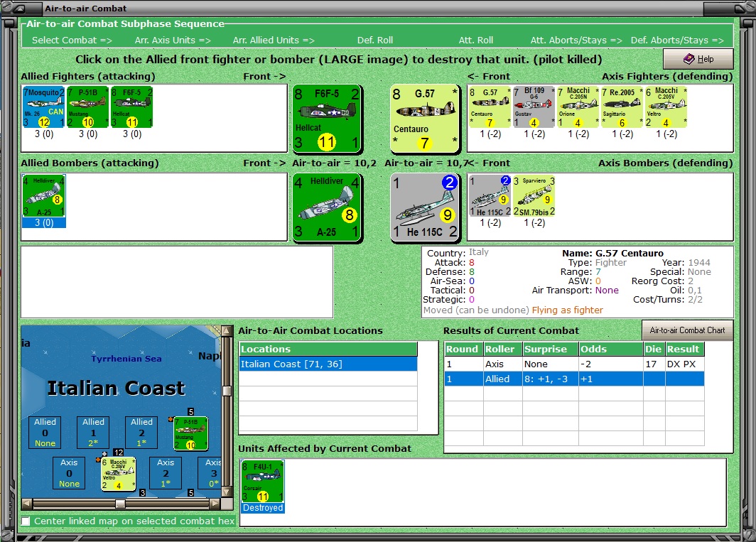Select the SM.79bis Sparviero bomber counter
This screenshot has height=542, width=756.
(534, 196)
